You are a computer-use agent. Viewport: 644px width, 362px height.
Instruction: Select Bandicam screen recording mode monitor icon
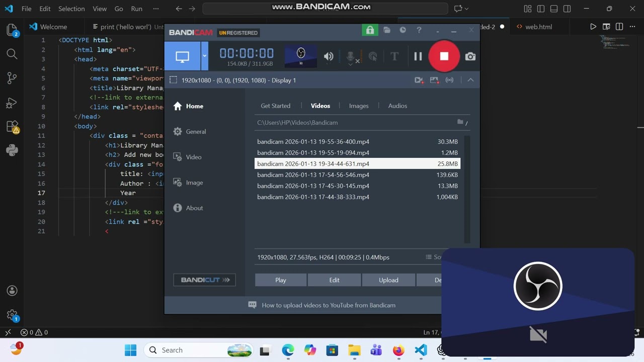click(x=182, y=56)
